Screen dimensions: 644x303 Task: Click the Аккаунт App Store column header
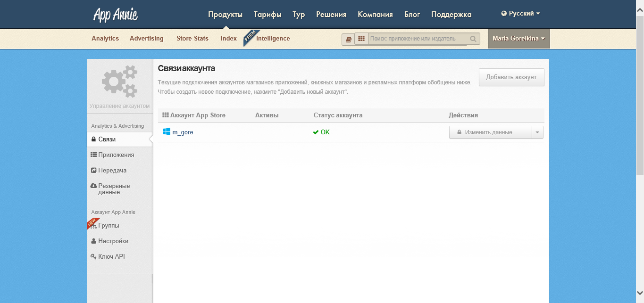pos(198,115)
